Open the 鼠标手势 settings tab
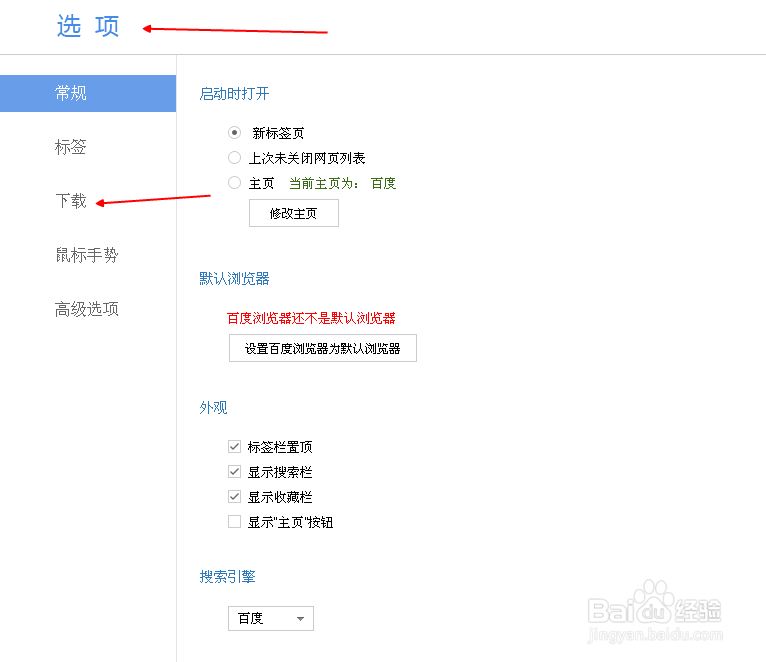The height and width of the screenshot is (662, 766). [x=88, y=255]
